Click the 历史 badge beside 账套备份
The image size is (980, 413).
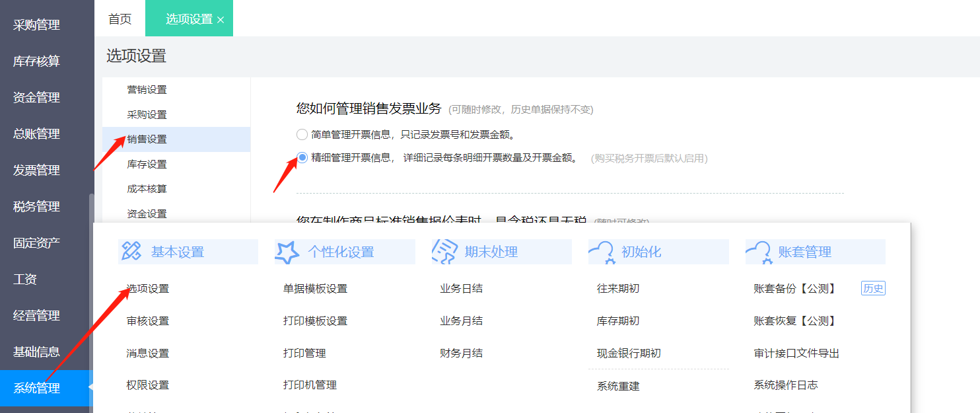873,288
